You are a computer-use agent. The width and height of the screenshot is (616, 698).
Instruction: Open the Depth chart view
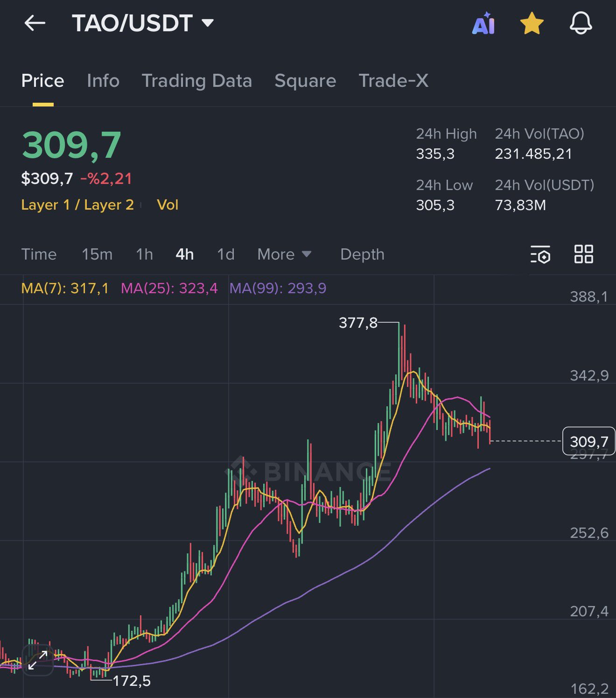click(362, 254)
